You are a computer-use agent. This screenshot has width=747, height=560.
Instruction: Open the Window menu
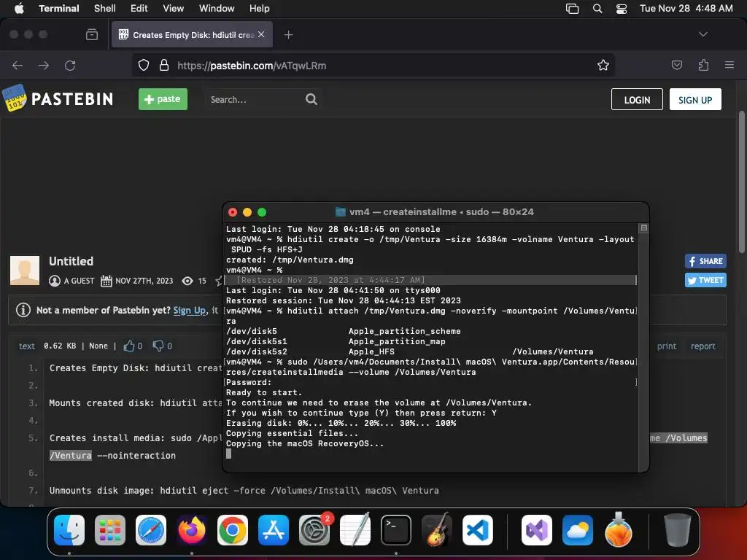click(217, 8)
